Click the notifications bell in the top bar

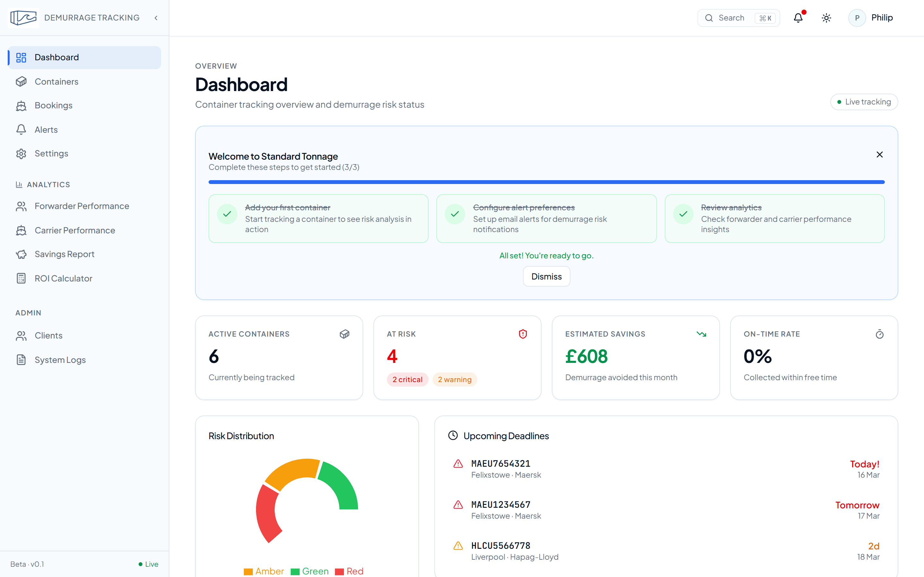click(x=798, y=18)
